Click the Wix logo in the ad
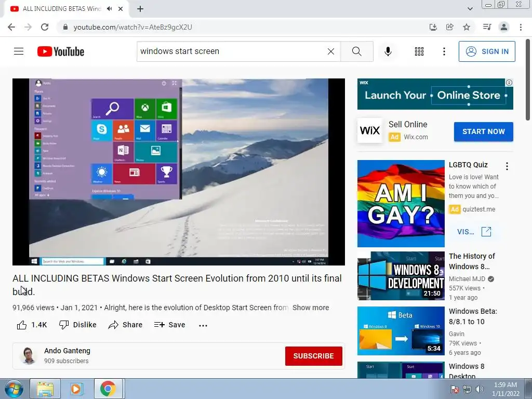The image size is (532, 399). coord(370,130)
